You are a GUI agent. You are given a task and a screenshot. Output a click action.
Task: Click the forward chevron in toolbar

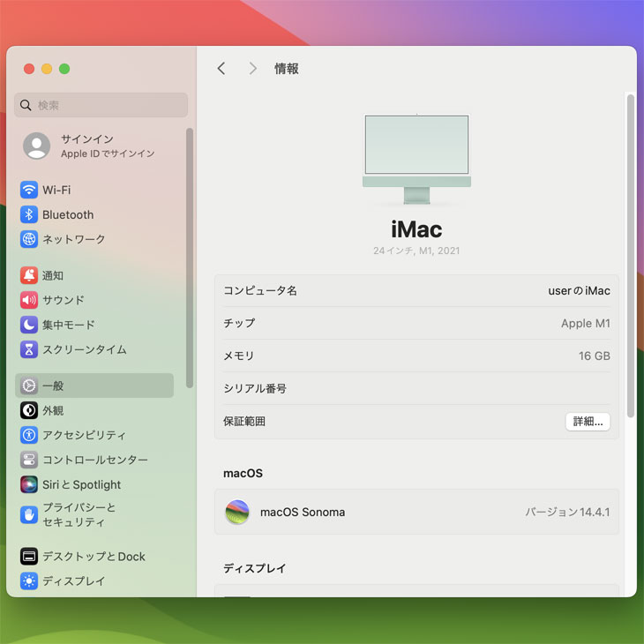[x=252, y=69]
